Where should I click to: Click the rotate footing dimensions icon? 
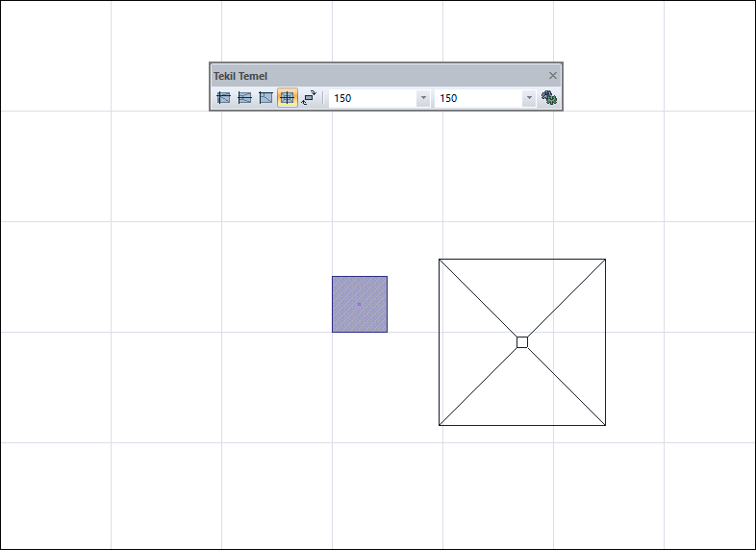point(309,98)
